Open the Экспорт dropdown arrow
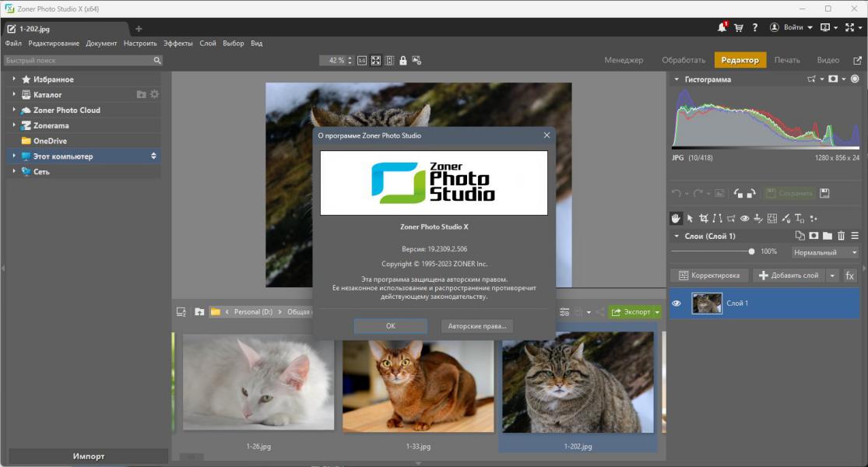This screenshot has width=868, height=467. point(657,312)
